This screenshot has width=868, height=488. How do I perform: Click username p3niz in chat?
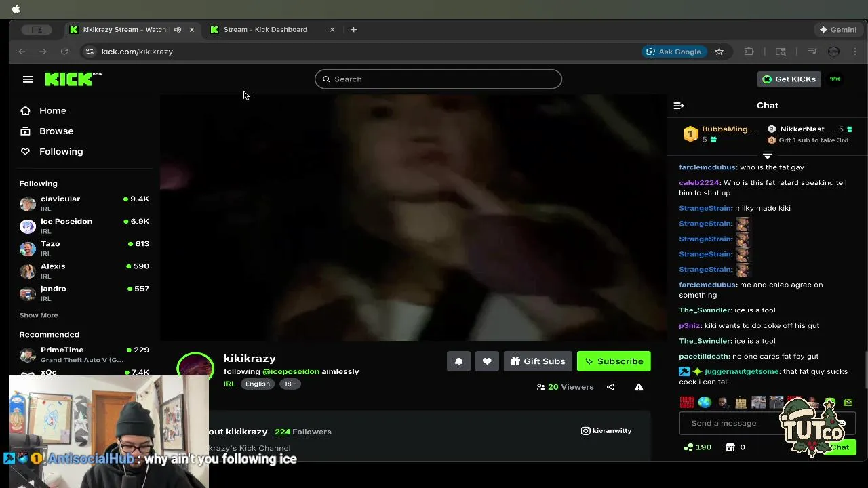(690, 326)
